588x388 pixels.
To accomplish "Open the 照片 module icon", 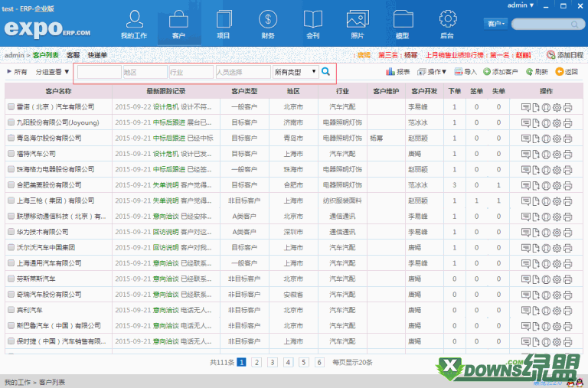I will [358, 19].
